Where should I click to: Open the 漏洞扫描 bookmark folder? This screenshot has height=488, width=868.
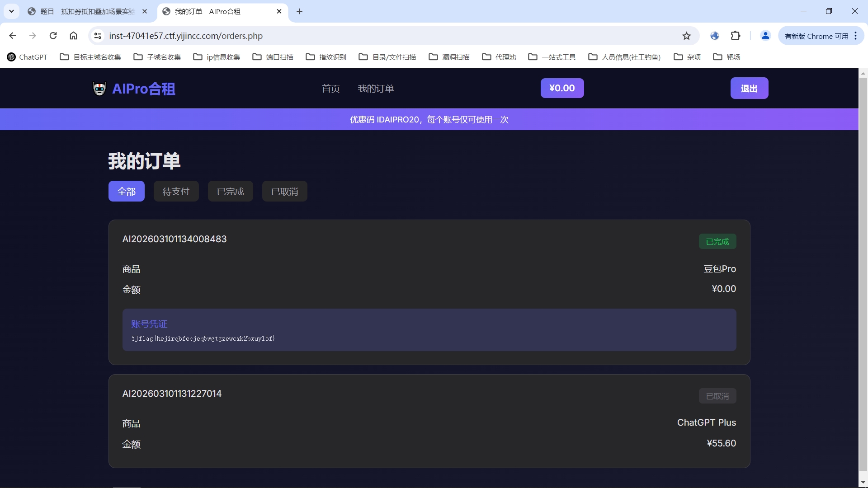click(449, 57)
